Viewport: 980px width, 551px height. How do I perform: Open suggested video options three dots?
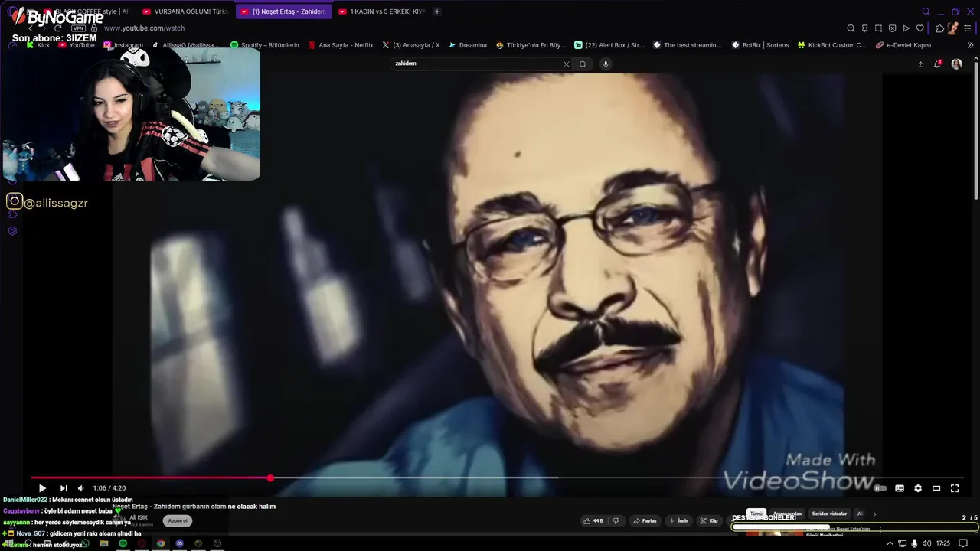[x=880, y=529]
